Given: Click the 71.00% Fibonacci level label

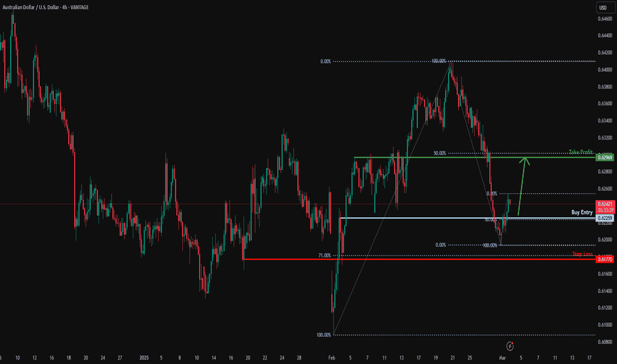Looking at the screenshot, I should click(324, 255).
